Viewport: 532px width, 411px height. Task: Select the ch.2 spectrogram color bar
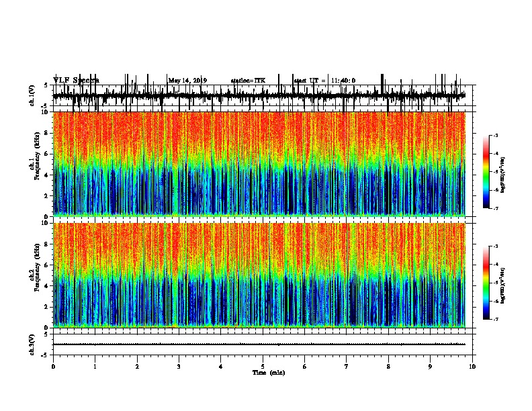point(486,283)
